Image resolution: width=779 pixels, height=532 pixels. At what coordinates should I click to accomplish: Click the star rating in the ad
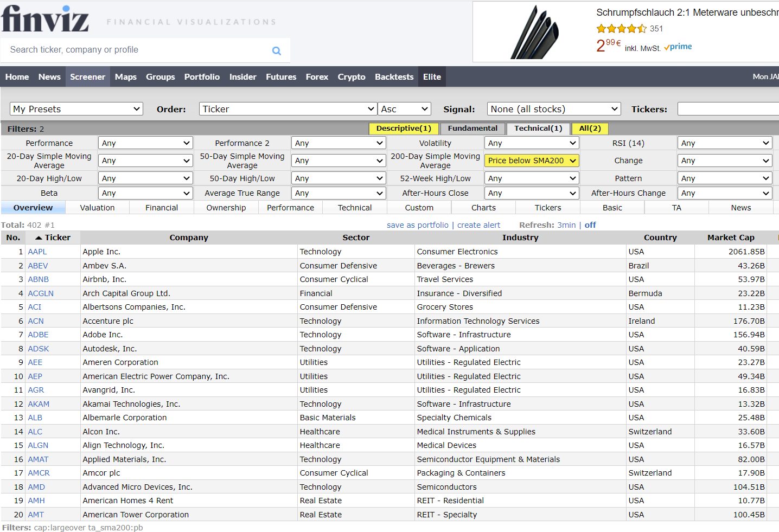pyautogui.click(x=621, y=29)
